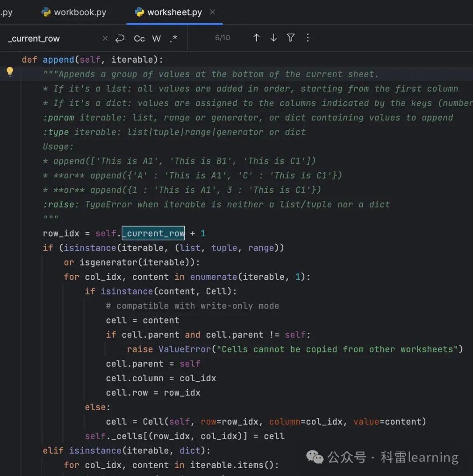The image size is (473, 476).
Task: Click the ':param iterable:' docstring line
Action: (x=248, y=117)
